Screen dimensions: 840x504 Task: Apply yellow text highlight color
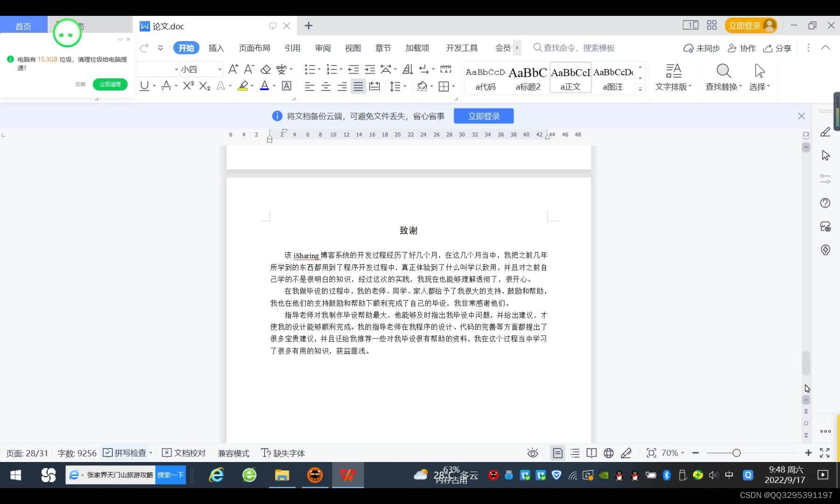tap(242, 86)
